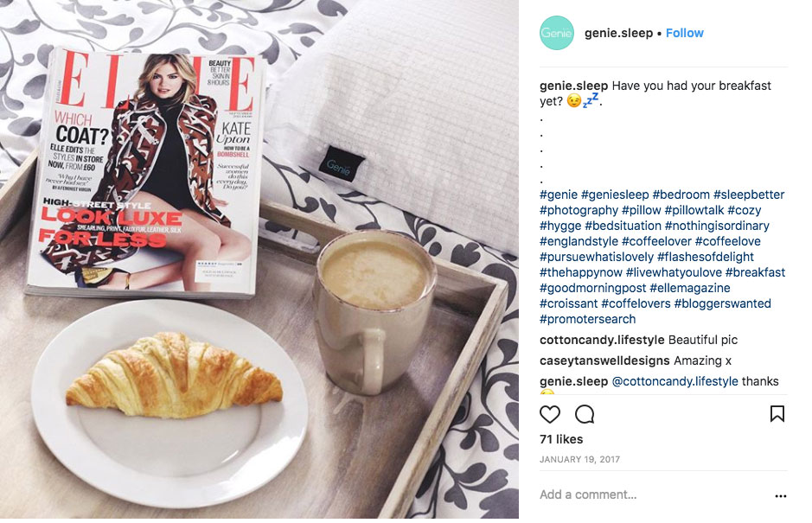Image resolution: width=812 pixels, height=523 pixels.
Task: Follow the genie.sleep account
Action: click(x=685, y=33)
